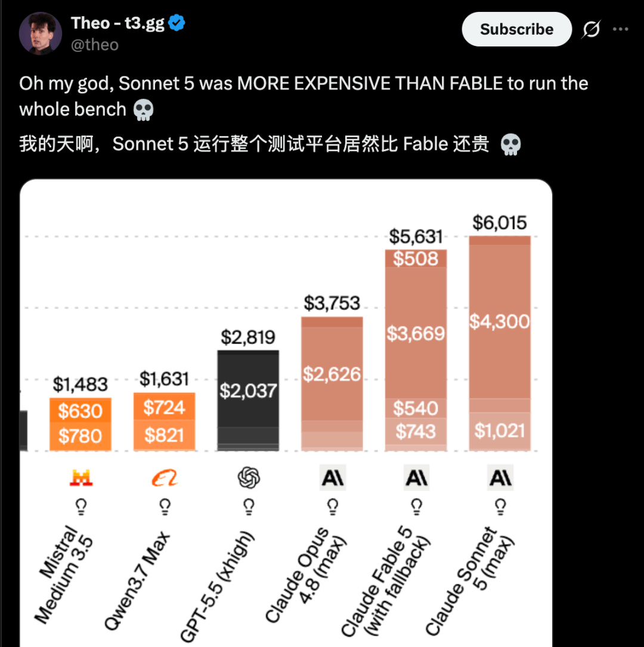Click the Subscribe button
The height and width of the screenshot is (647, 644).
pyautogui.click(x=516, y=29)
